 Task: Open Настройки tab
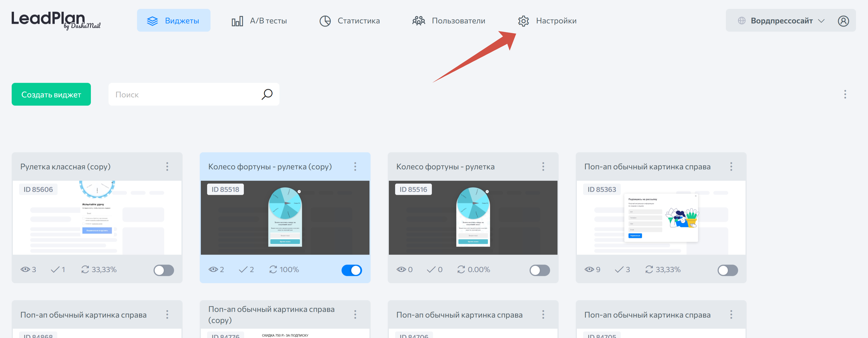click(547, 21)
